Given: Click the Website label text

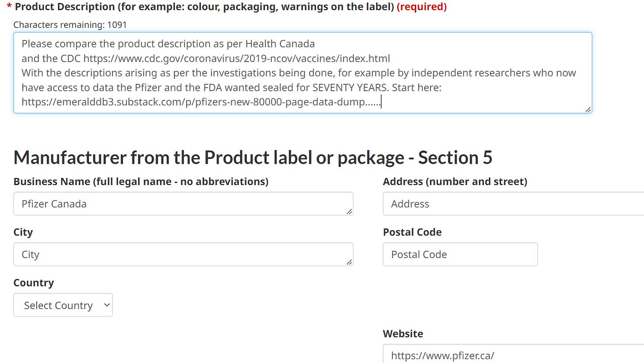Looking at the screenshot, I should point(403,333).
